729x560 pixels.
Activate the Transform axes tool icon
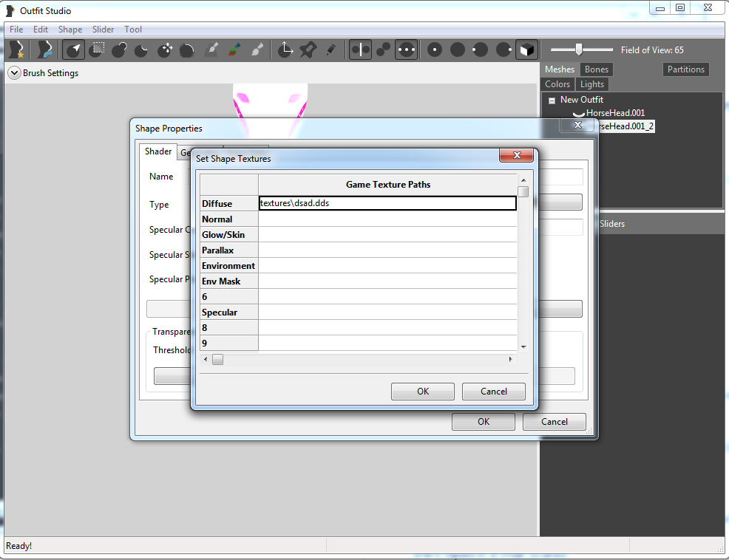[x=285, y=49]
